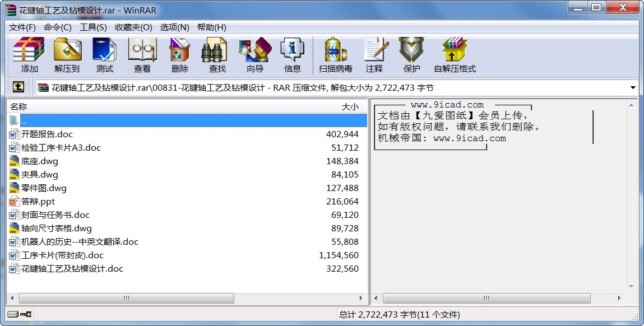
Task: Open the 选项(N) menu
Action: 174,27
